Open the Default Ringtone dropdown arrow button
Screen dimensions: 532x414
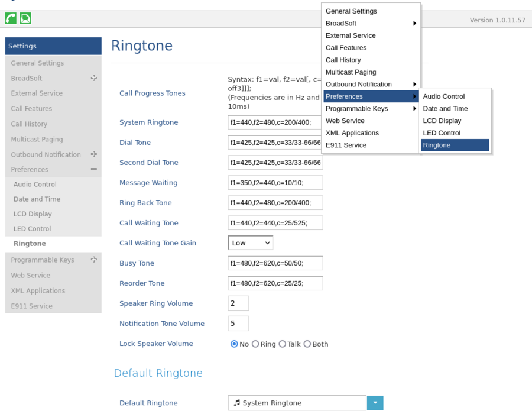pos(375,403)
